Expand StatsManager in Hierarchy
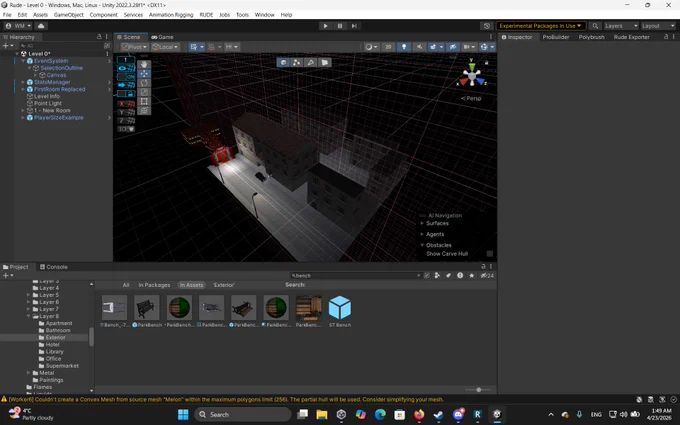Screen dimensions: 680x425 coord(23,82)
